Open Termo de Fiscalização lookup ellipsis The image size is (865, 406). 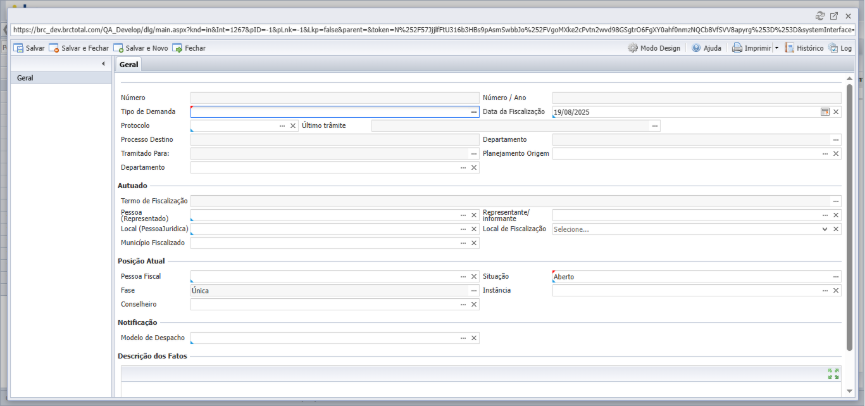click(836, 201)
